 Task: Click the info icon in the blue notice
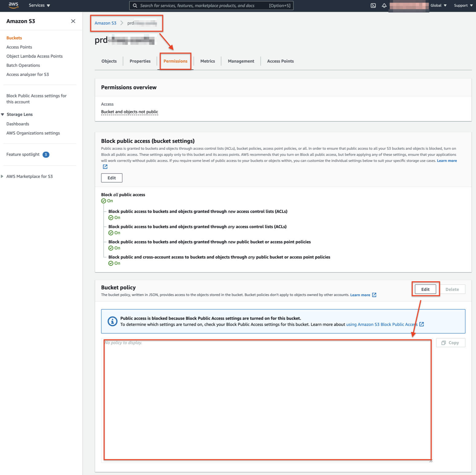point(112,321)
